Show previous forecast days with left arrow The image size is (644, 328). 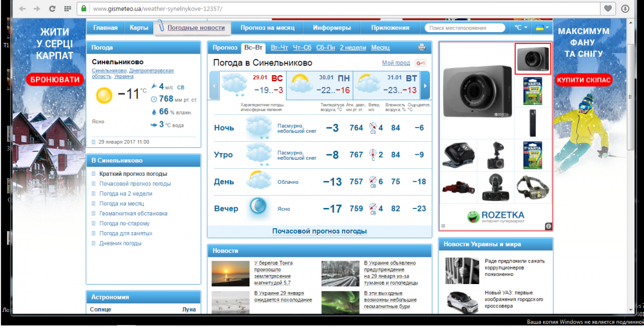point(215,86)
